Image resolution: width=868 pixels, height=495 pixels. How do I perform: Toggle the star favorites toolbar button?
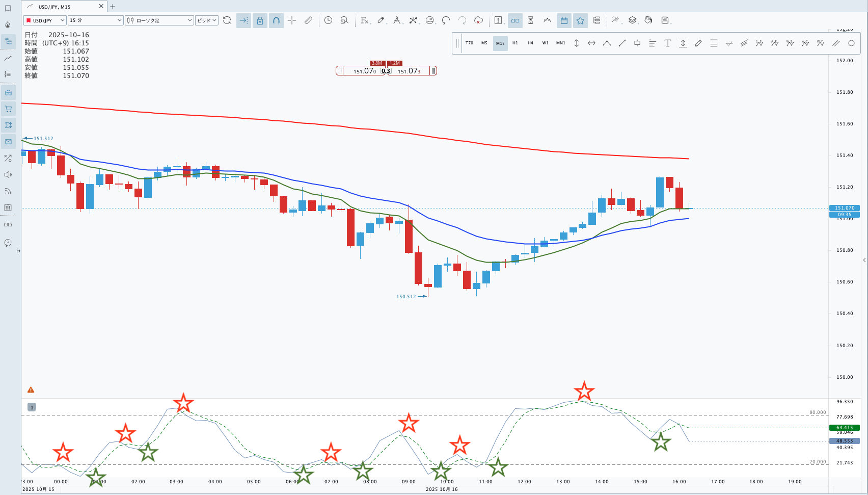580,20
